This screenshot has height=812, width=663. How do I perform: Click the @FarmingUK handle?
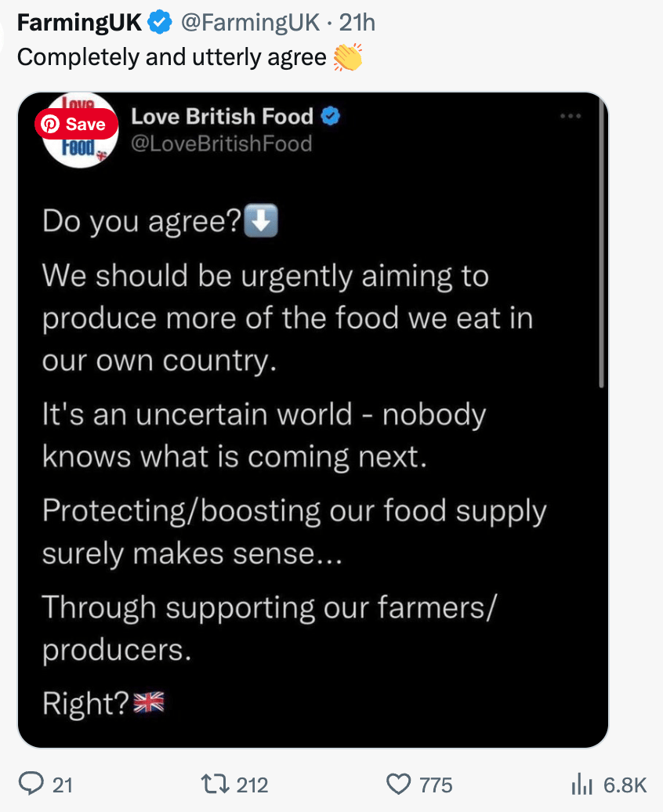[x=250, y=24]
